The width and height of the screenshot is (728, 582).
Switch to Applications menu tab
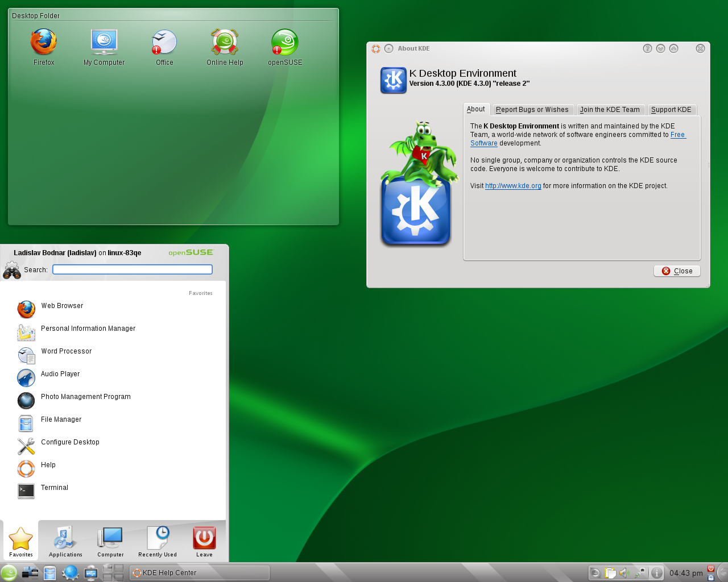tap(65, 541)
